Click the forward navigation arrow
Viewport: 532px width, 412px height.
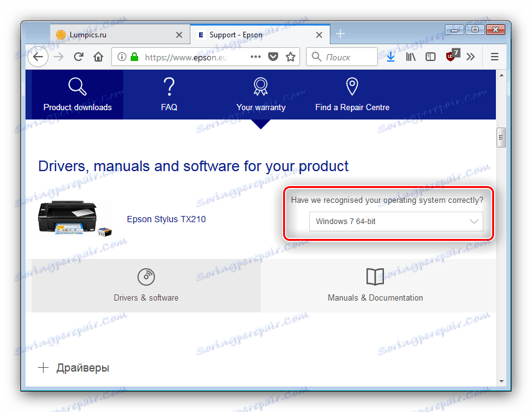(x=58, y=57)
